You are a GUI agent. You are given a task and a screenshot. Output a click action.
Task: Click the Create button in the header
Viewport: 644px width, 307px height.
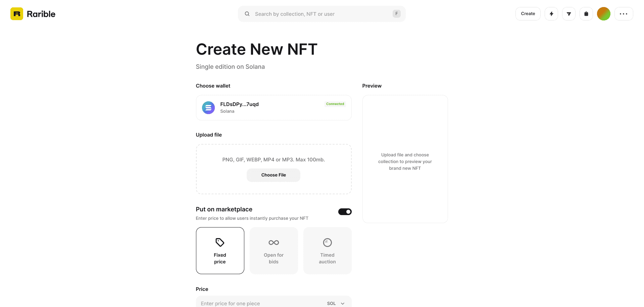coord(528,14)
